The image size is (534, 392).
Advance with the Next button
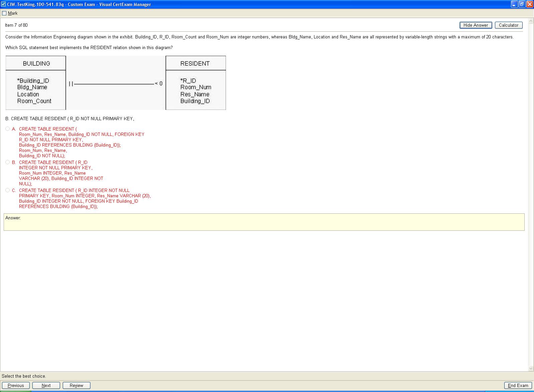[x=46, y=385]
